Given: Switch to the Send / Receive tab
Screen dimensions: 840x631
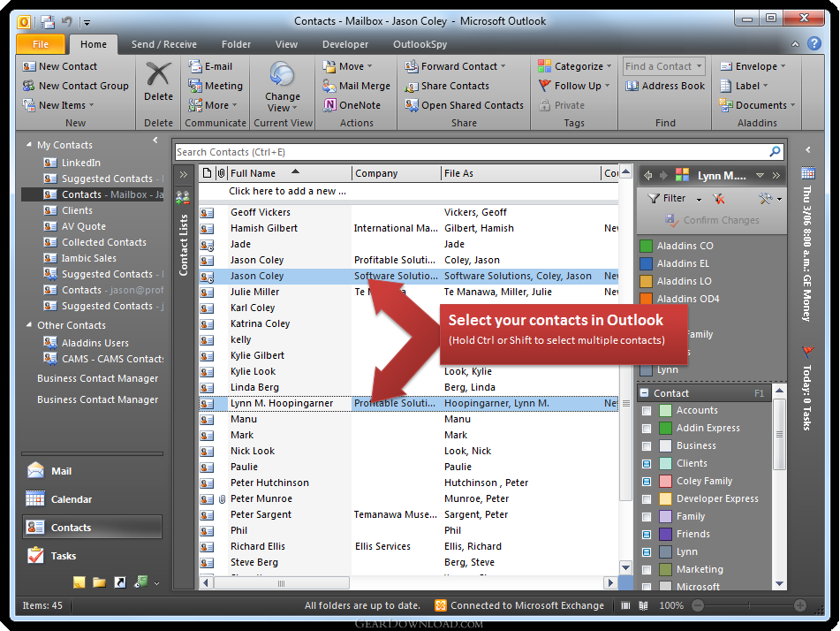Looking at the screenshot, I should click(x=164, y=44).
